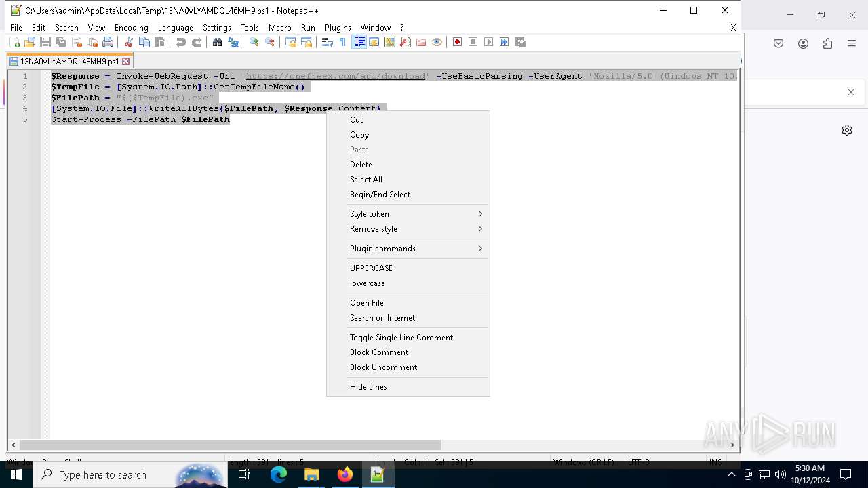Open the Document Map toolbar icon

click(x=390, y=42)
